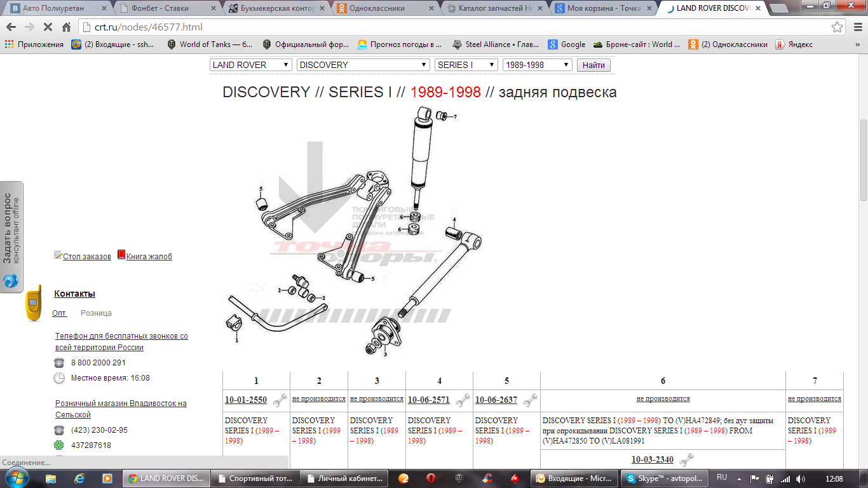Screen dimensions: 868x488
Task: Click the volume tray icon
Action: tap(800, 478)
